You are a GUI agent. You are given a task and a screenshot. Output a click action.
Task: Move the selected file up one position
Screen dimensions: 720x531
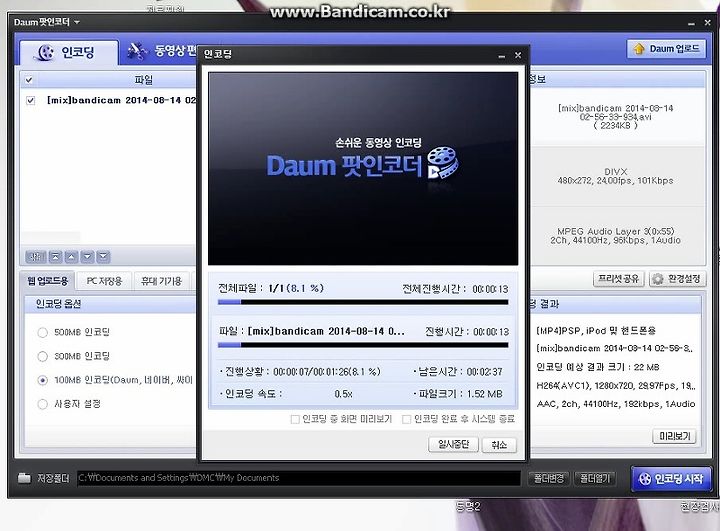click(71, 257)
